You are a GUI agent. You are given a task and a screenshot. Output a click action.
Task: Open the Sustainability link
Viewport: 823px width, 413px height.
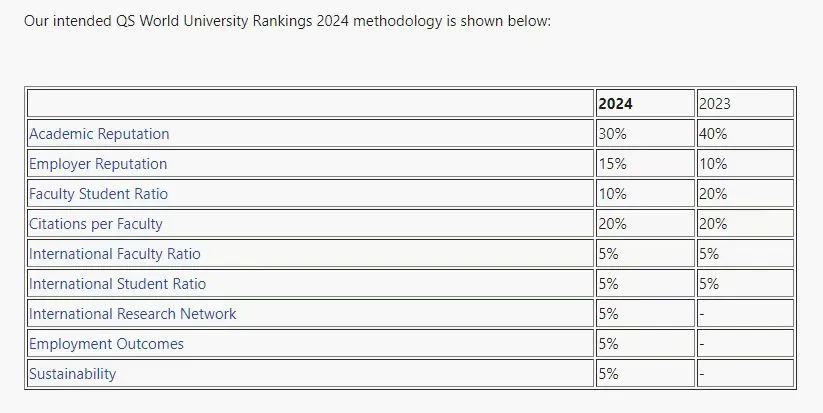[x=72, y=373]
